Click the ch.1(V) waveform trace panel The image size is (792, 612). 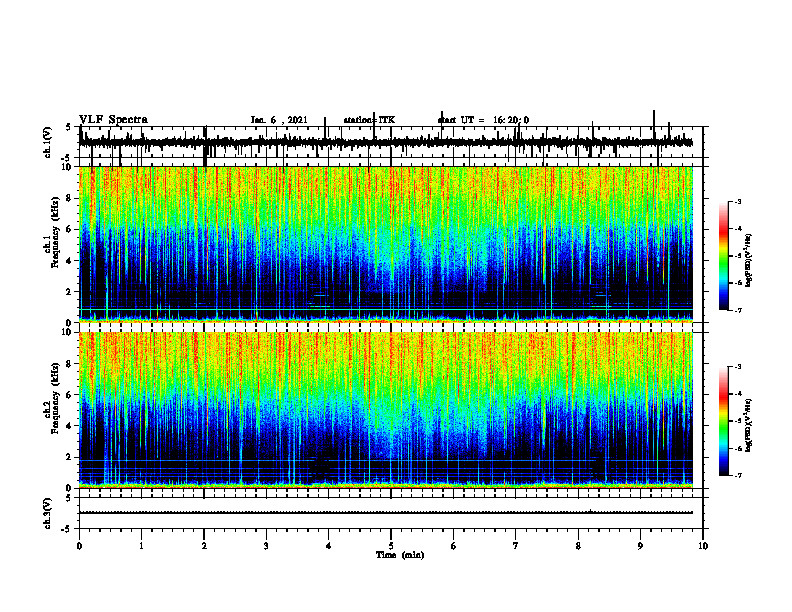[x=390, y=142]
